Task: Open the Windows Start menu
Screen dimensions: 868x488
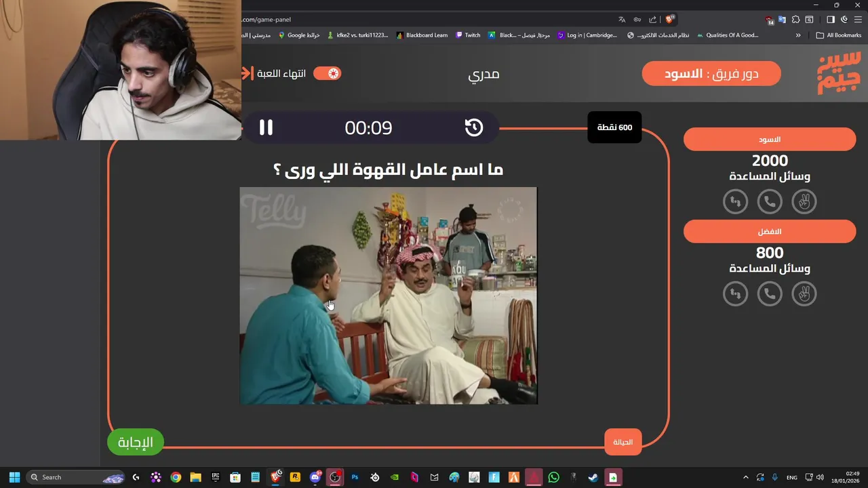Action: click(14, 477)
